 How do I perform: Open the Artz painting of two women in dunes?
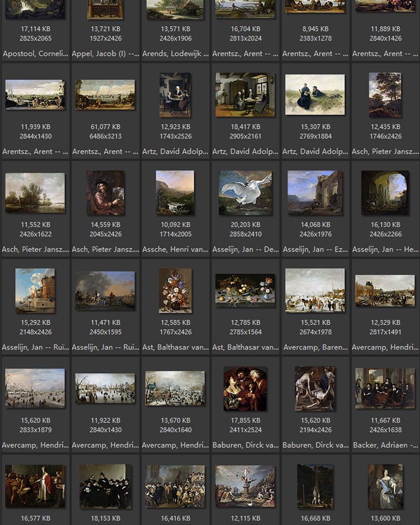[315, 94]
